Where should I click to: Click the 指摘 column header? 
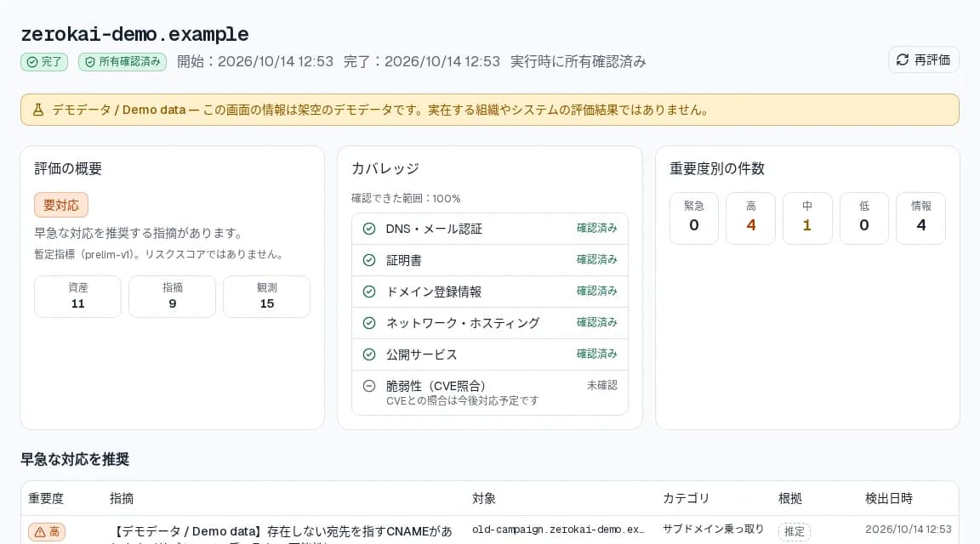click(122, 498)
